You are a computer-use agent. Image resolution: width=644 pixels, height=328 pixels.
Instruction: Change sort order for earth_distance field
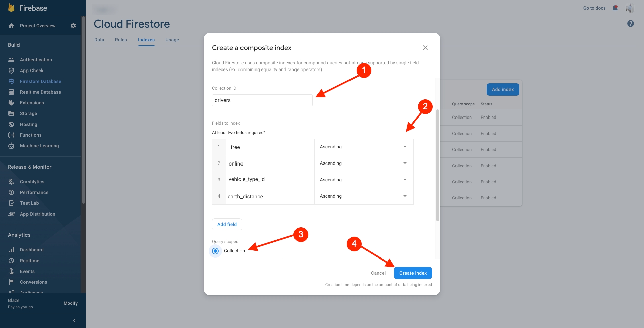pos(405,196)
